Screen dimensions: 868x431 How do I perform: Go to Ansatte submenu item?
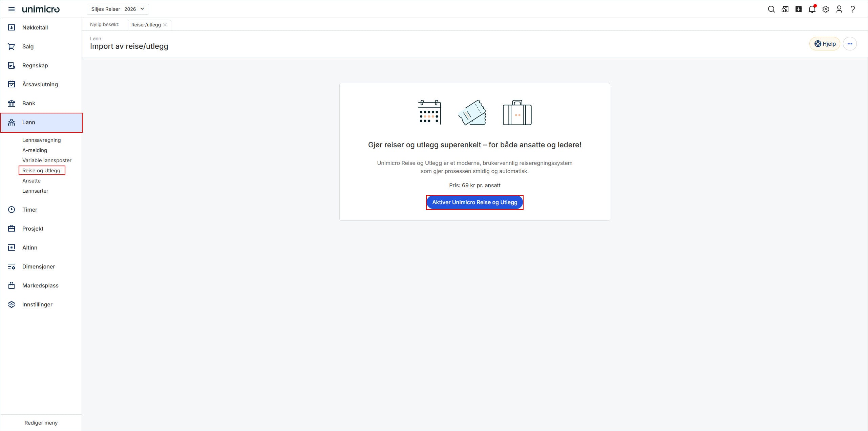coord(31,181)
